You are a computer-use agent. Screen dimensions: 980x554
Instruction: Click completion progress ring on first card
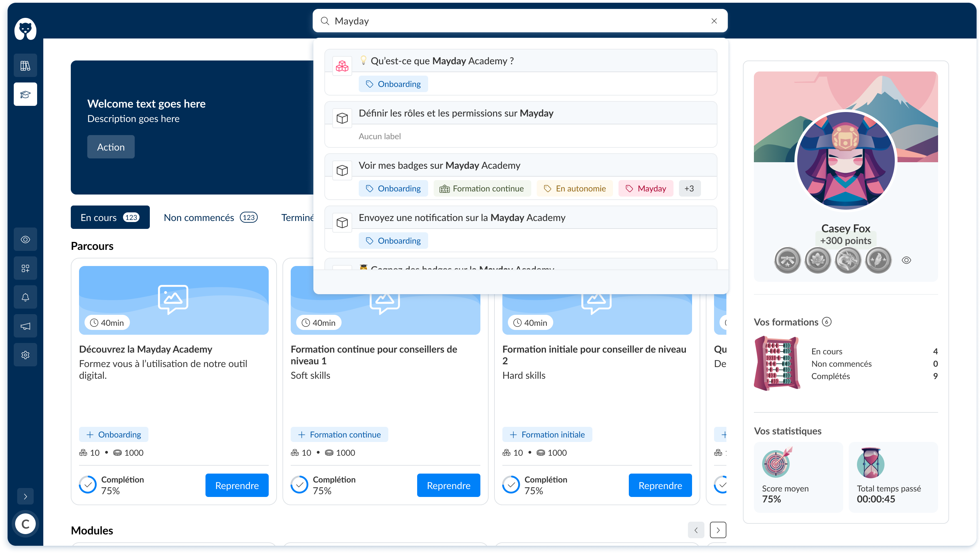tap(88, 485)
